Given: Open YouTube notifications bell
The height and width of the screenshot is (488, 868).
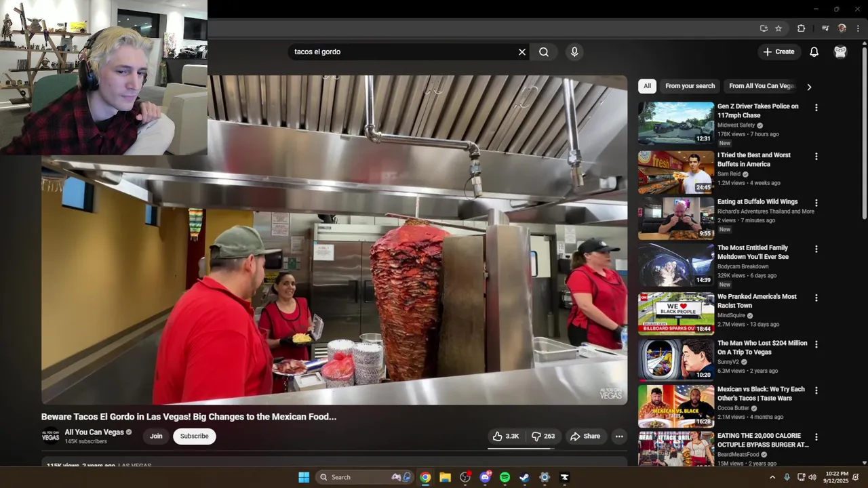Looking at the screenshot, I should pyautogui.click(x=814, y=52).
